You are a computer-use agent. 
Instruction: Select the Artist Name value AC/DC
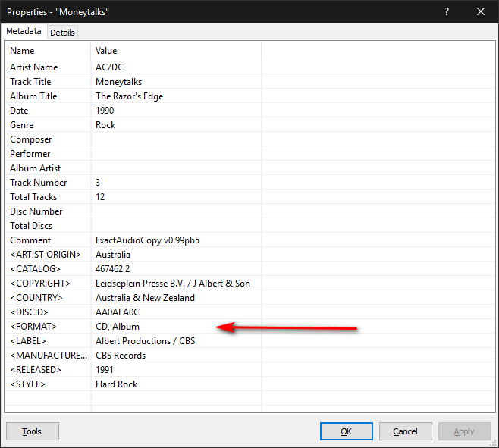(x=109, y=67)
